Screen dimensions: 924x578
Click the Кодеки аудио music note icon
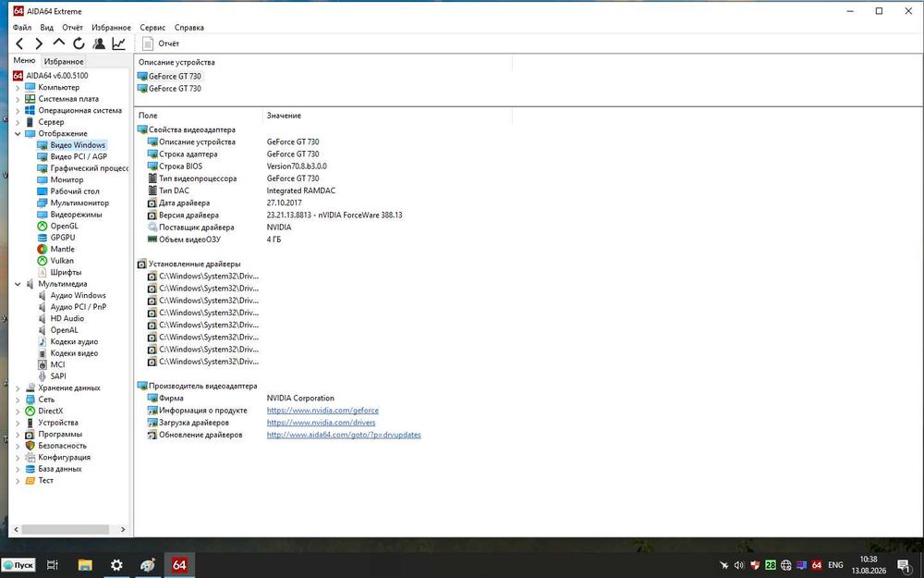pos(42,341)
